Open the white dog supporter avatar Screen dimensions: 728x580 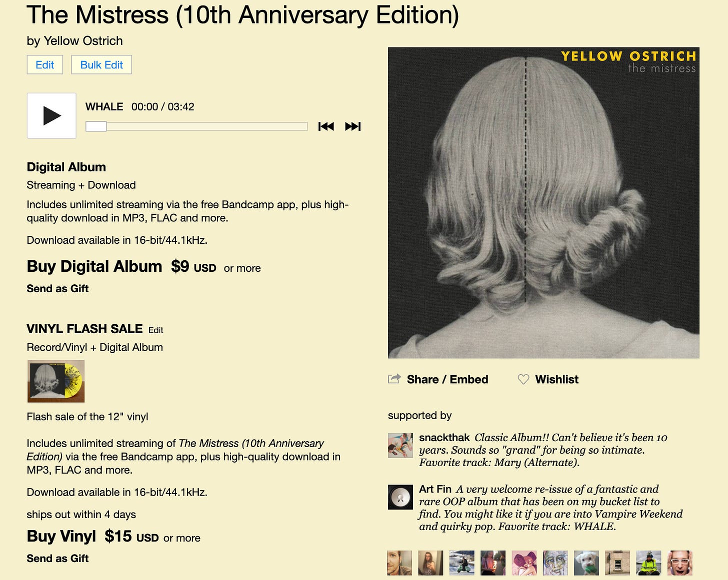pyautogui.click(x=586, y=563)
